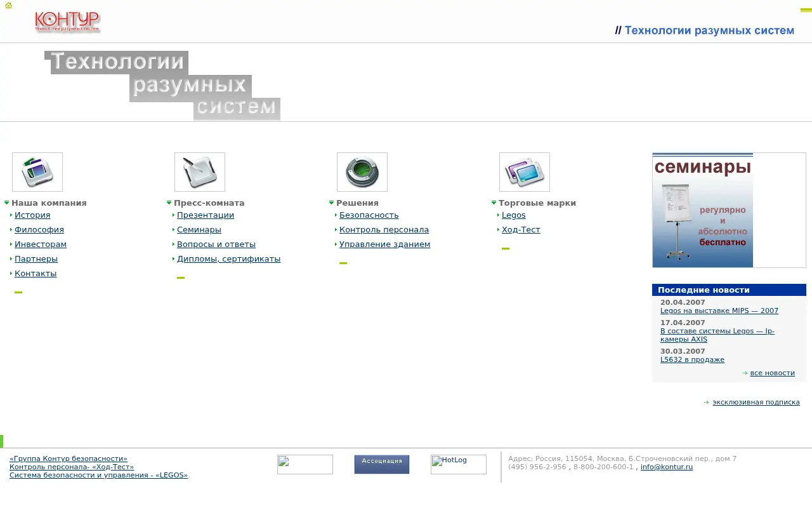
Task: Click the Ассоциация badge in the footer
Action: (382, 464)
